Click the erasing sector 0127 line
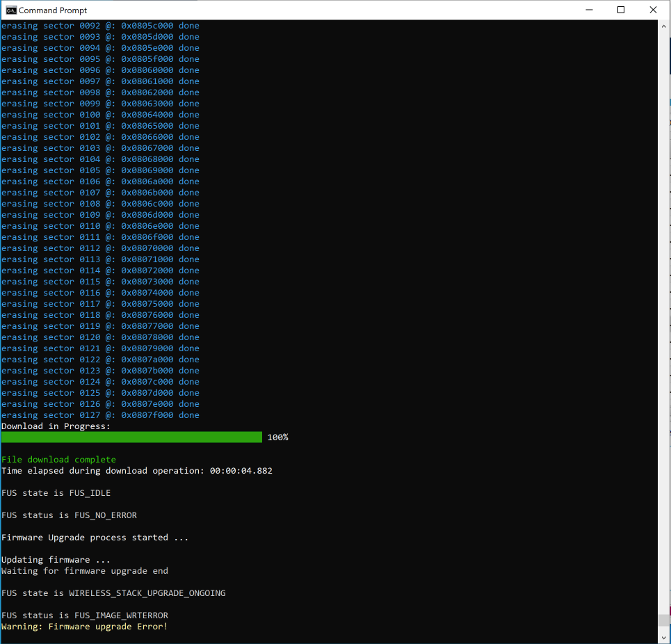 (100, 415)
